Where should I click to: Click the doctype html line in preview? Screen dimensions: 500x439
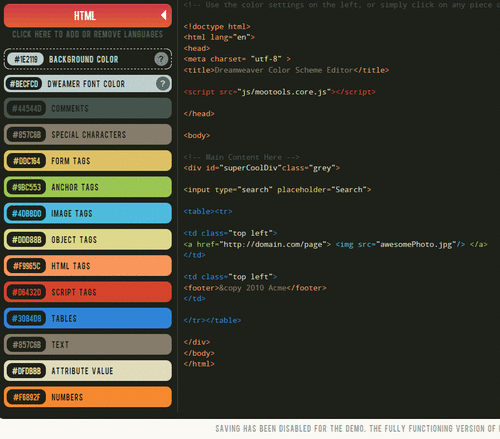[217, 26]
